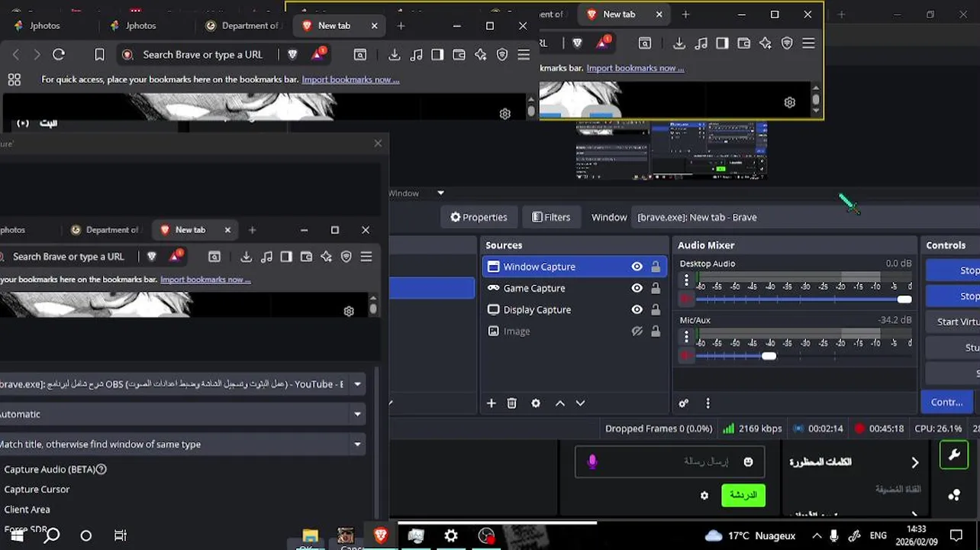Mute the Mic/Aux channel
The image size is (980, 550).
pos(685,356)
